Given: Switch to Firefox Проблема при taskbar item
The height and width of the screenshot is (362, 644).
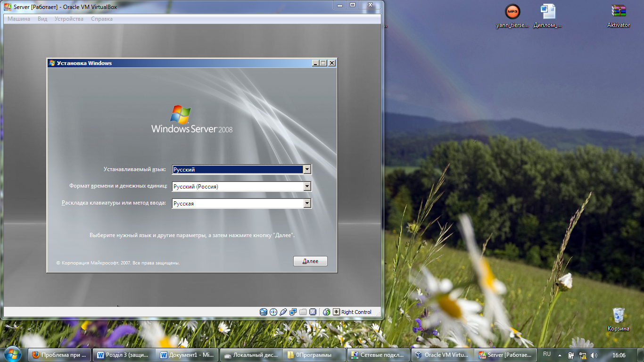Looking at the screenshot, I should click(x=59, y=355).
